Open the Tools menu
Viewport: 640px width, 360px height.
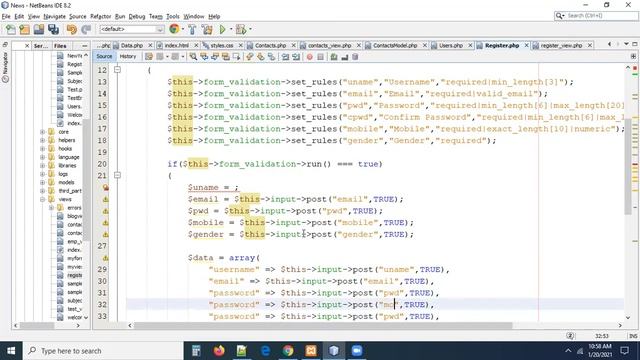click(x=173, y=16)
